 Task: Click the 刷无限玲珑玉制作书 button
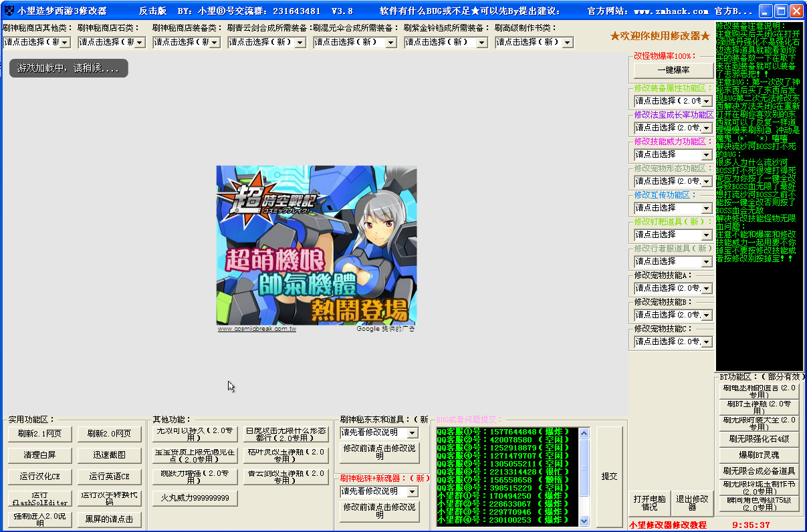coord(759,488)
